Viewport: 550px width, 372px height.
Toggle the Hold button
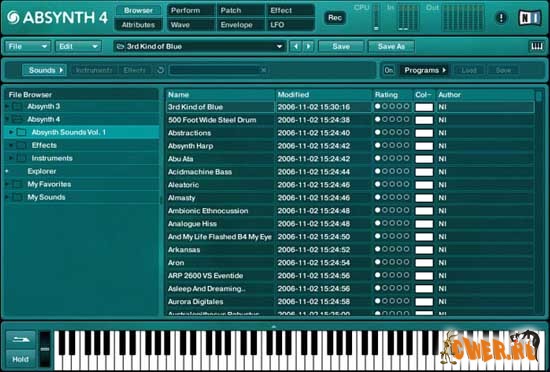click(20, 359)
